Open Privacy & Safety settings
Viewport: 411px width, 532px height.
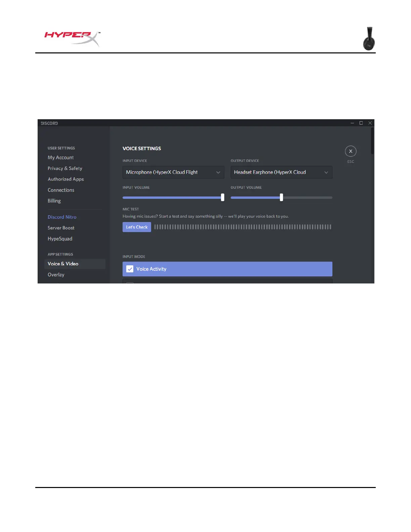coord(65,168)
